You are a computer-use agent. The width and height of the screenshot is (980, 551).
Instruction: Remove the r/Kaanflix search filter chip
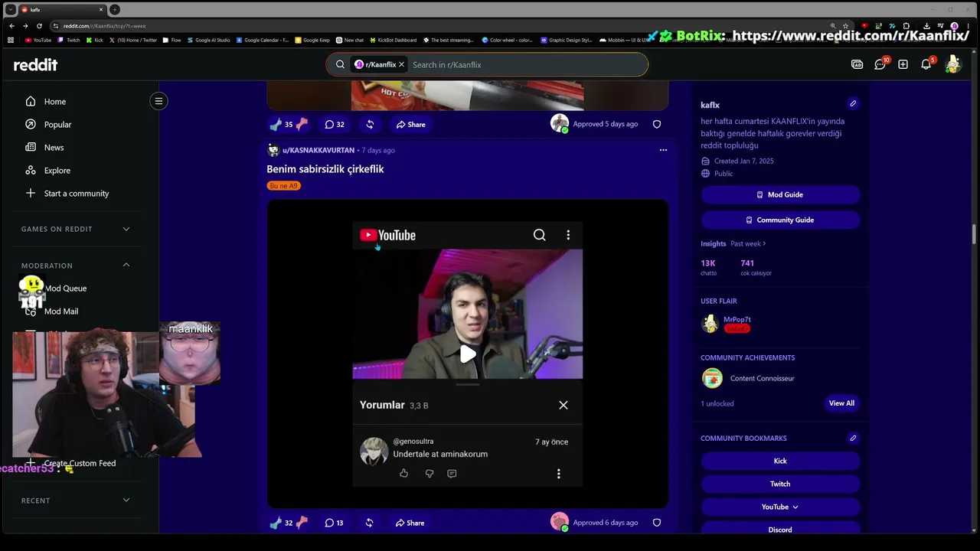click(401, 65)
